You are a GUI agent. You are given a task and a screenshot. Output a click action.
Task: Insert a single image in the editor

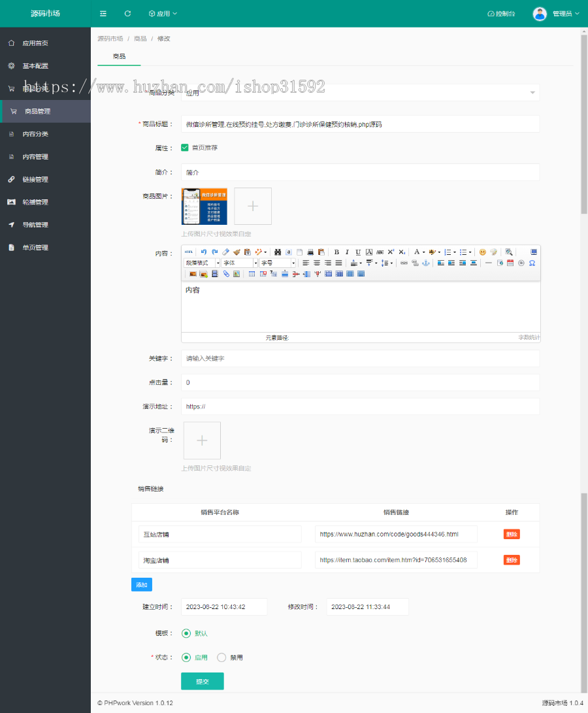[193, 274]
